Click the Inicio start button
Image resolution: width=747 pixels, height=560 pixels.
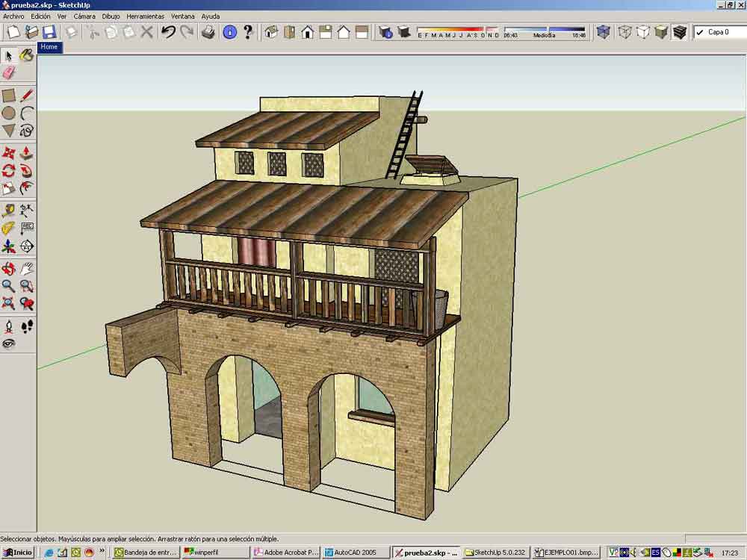(18, 553)
